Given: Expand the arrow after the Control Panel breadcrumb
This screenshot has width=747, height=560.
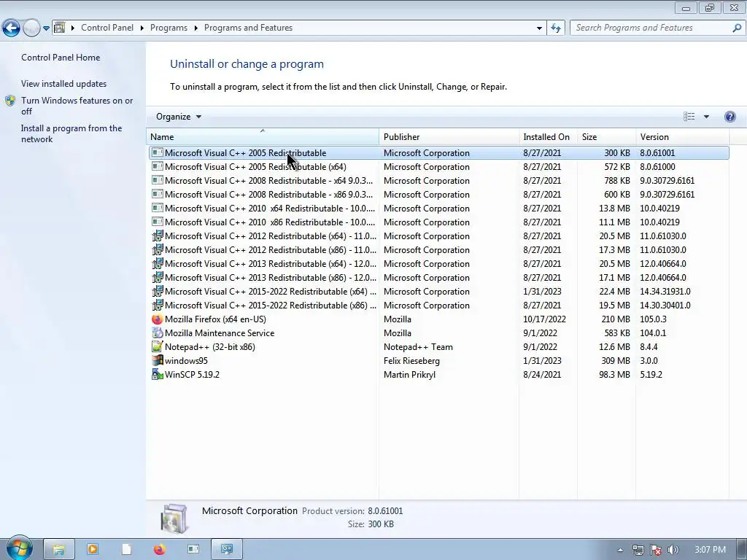Looking at the screenshot, I should click(142, 28).
